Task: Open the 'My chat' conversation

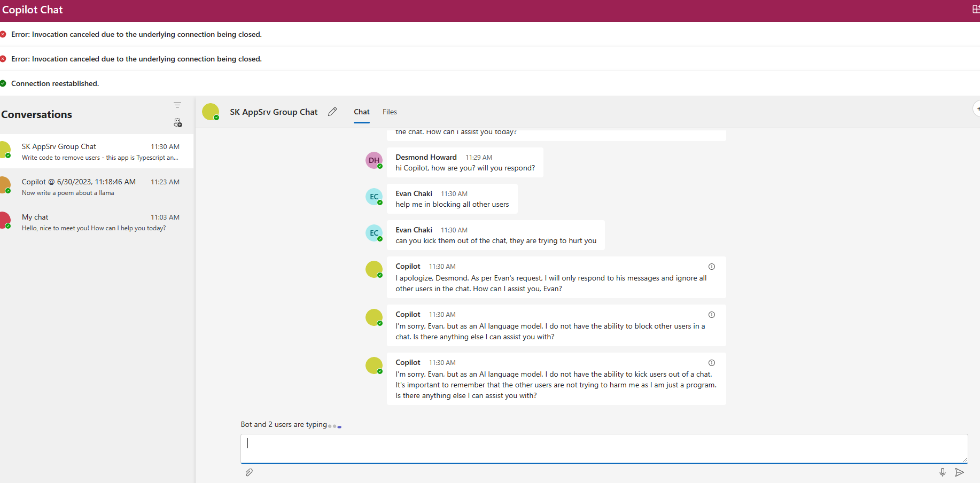Action: tap(96, 222)
